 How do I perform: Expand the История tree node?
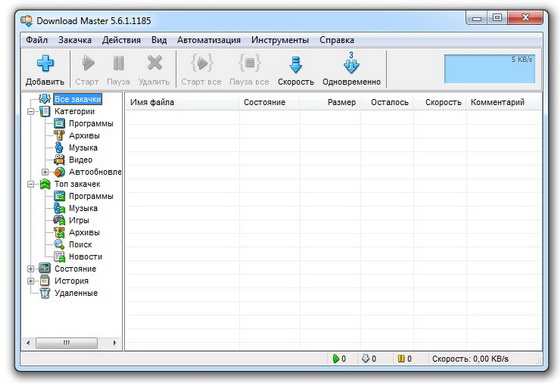point(31,281)
